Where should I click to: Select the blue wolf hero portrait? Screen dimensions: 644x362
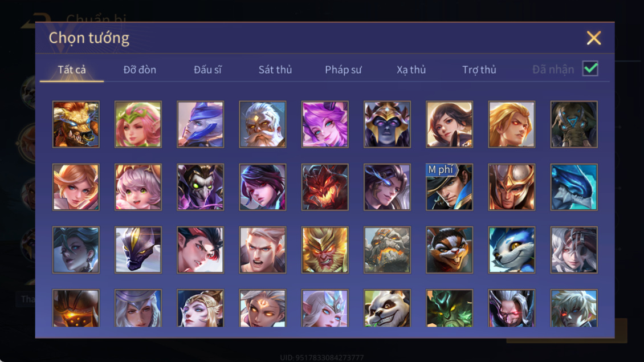click(511, 250)
